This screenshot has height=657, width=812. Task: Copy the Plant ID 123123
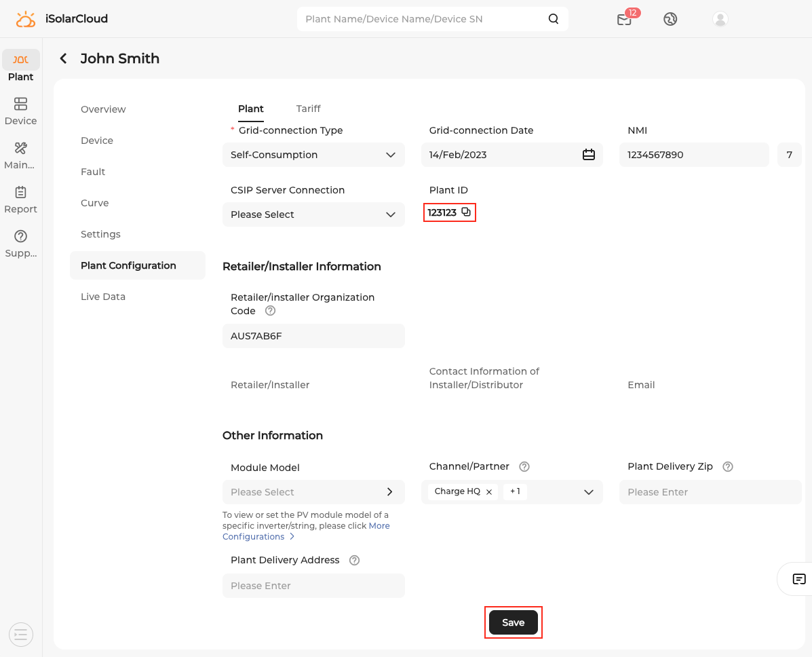[x=466, y=212]
